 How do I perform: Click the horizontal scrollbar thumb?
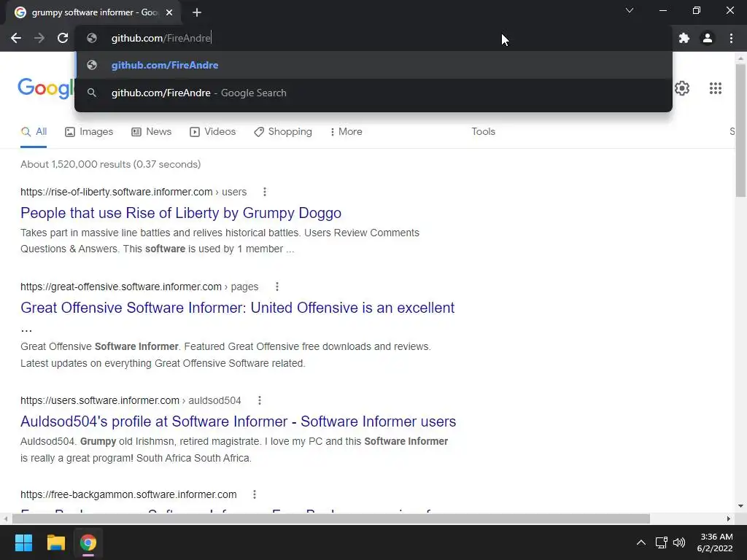(x=330, y=518)
